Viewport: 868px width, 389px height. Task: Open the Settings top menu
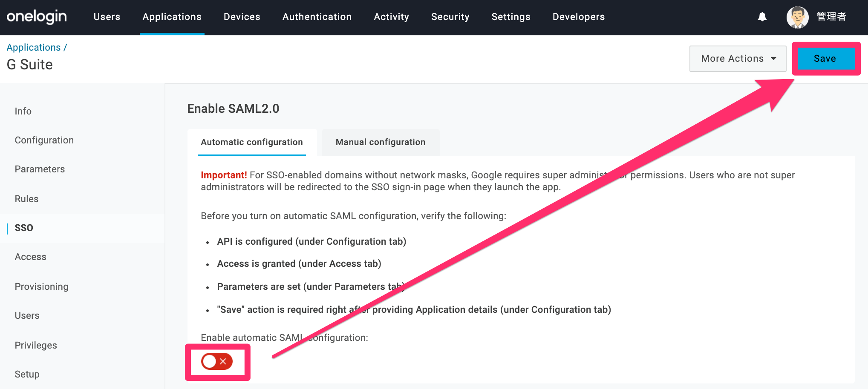click(511, 17)
